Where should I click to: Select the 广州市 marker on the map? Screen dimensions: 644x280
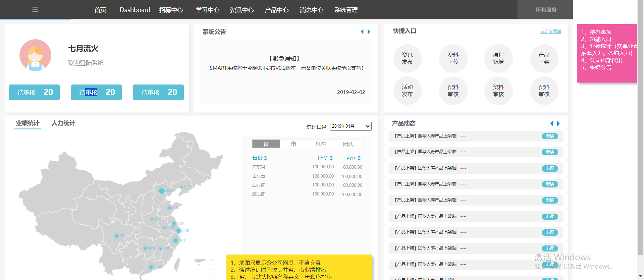click(151, 267)
